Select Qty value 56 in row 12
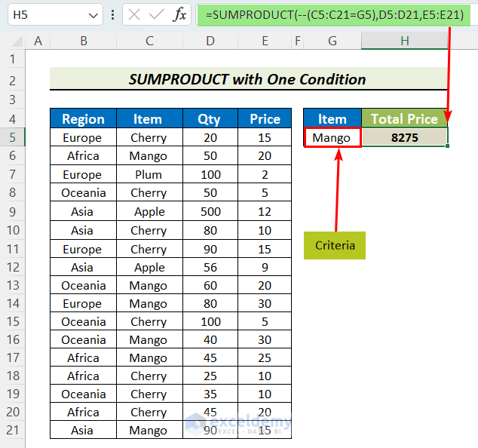478x448 pixels. click(x=210, y=267)
